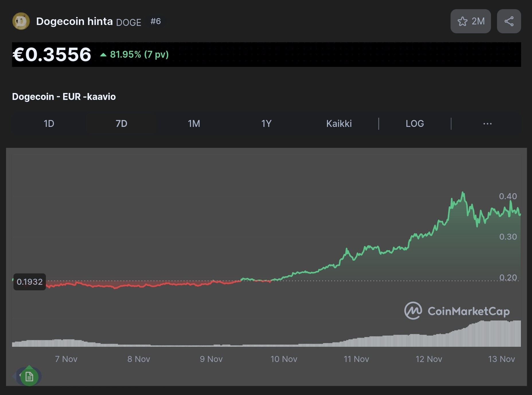This screenshot has height=395, width=532.
Task: Click the #6 rank badge
Action: [x=156, y=21]
